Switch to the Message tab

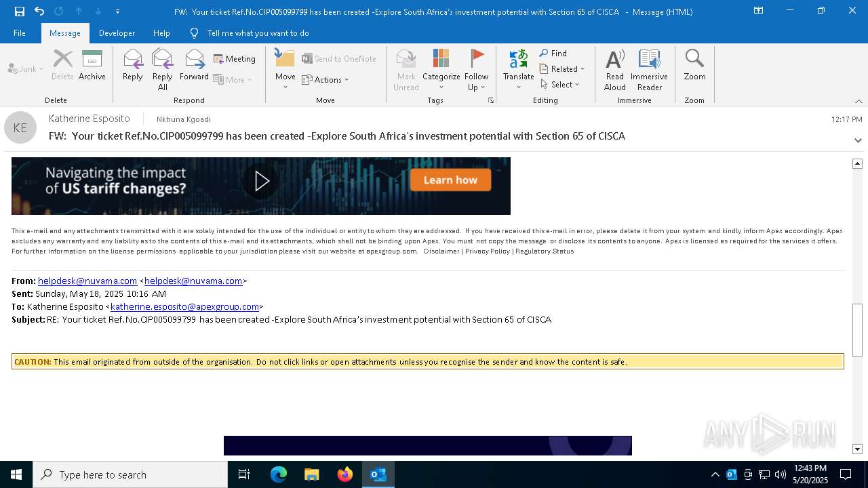(65, 33)
